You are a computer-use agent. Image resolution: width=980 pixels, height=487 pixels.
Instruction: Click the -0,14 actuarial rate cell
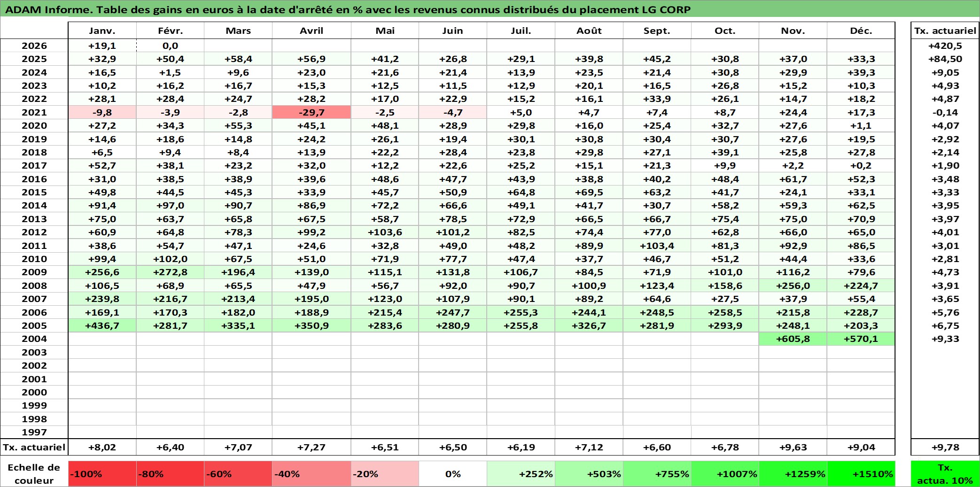pyautogui.click(x=945, y=112)
